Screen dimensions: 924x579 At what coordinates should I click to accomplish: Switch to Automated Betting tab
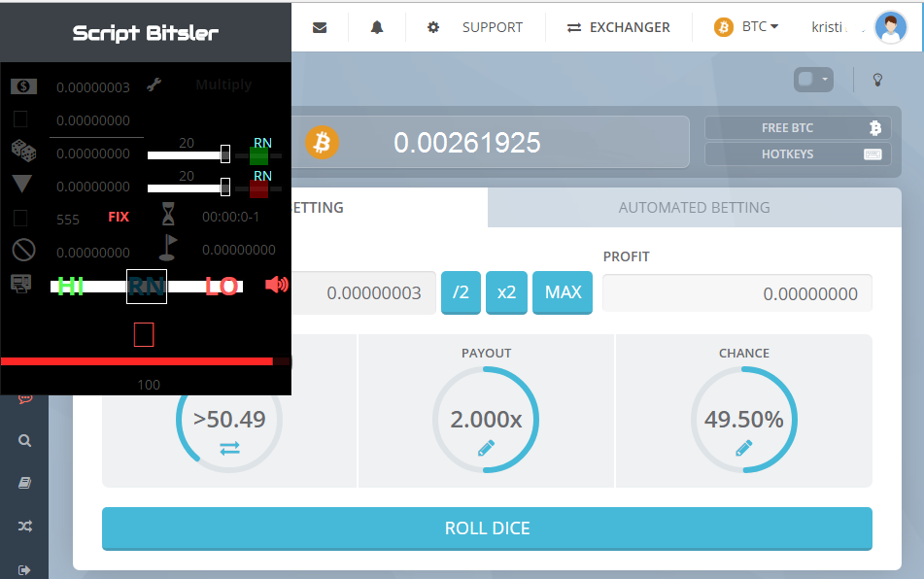694,207
